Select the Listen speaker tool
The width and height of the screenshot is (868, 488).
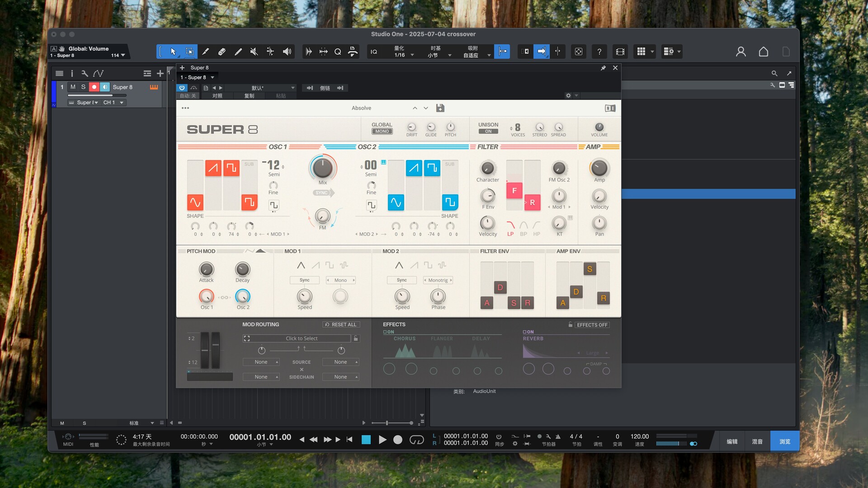tap(287, 52)
